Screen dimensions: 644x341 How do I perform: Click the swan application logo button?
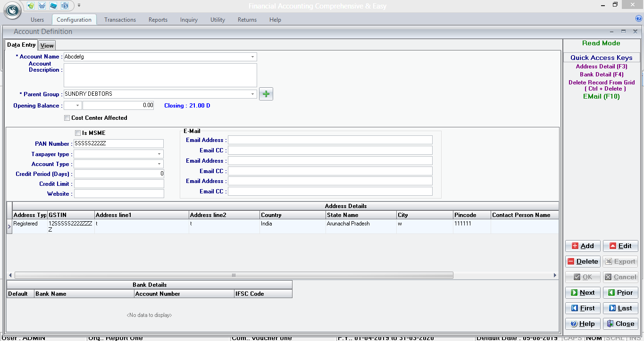(x=12, y=11)
